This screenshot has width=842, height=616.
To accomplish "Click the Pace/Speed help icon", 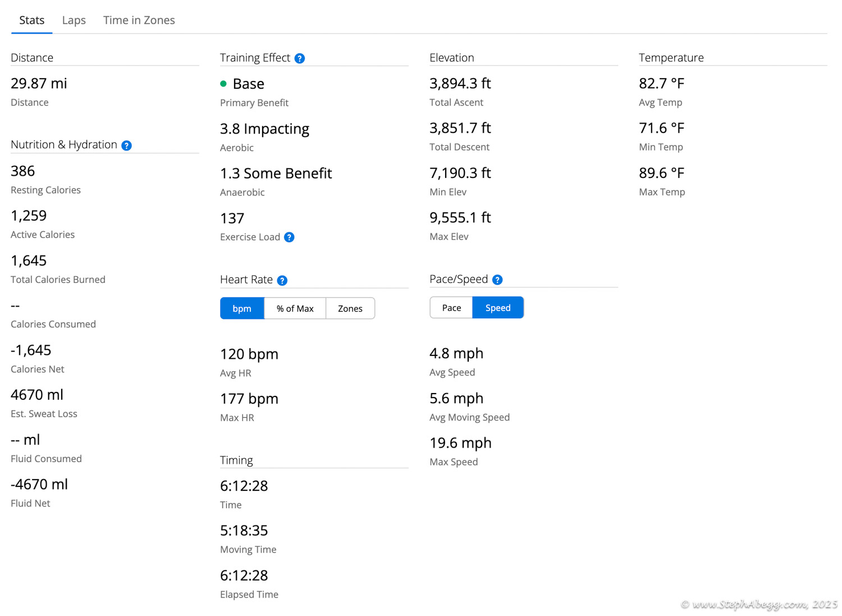I will point(497,280).
